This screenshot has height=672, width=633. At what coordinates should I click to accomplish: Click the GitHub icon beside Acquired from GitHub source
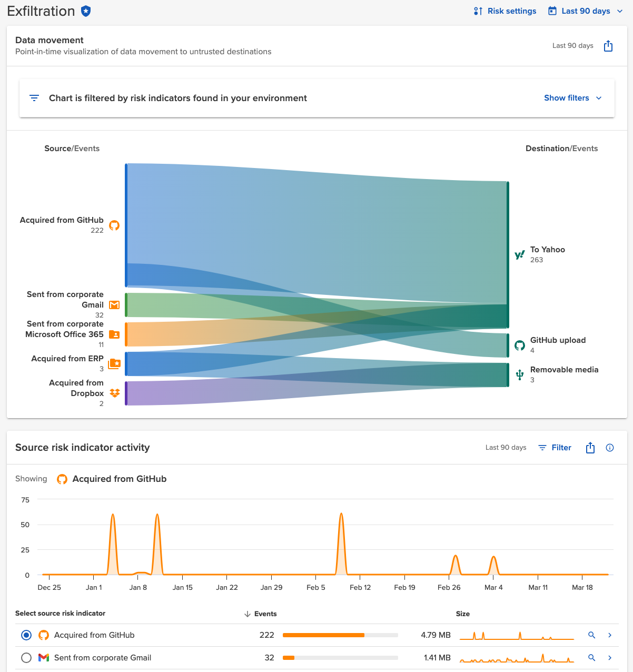[114, 225]
